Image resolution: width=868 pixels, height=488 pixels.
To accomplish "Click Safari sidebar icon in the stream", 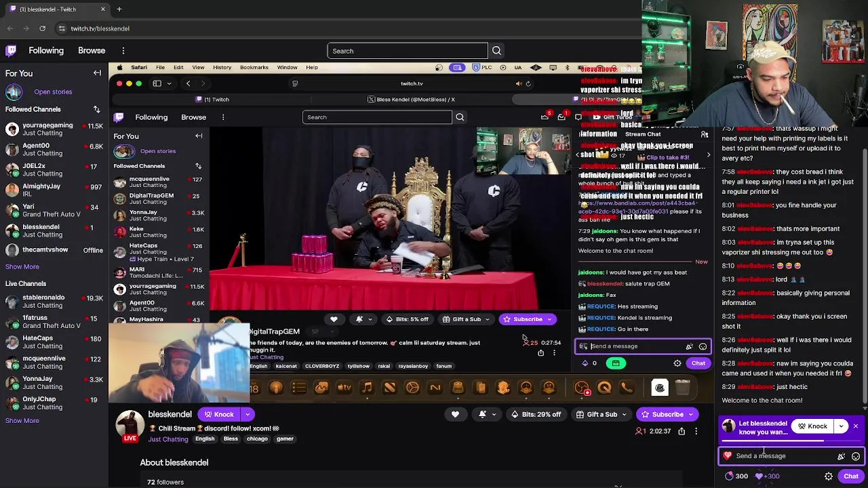I will (x=157, y=83).
